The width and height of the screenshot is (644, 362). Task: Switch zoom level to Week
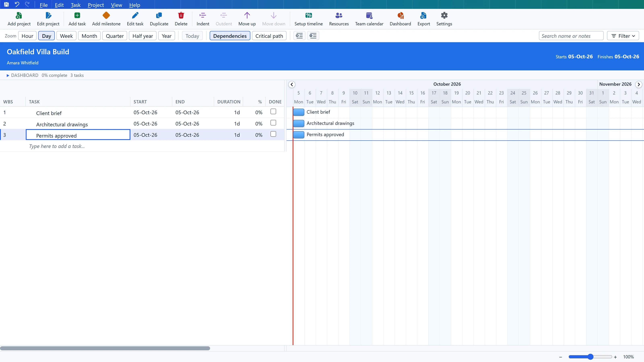66,36
